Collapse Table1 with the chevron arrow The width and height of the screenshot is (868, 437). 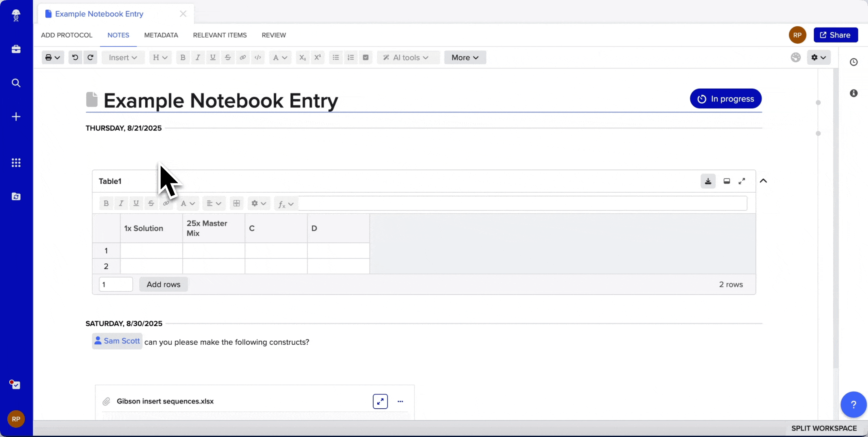pyautogui.click(x=763, y=181)
